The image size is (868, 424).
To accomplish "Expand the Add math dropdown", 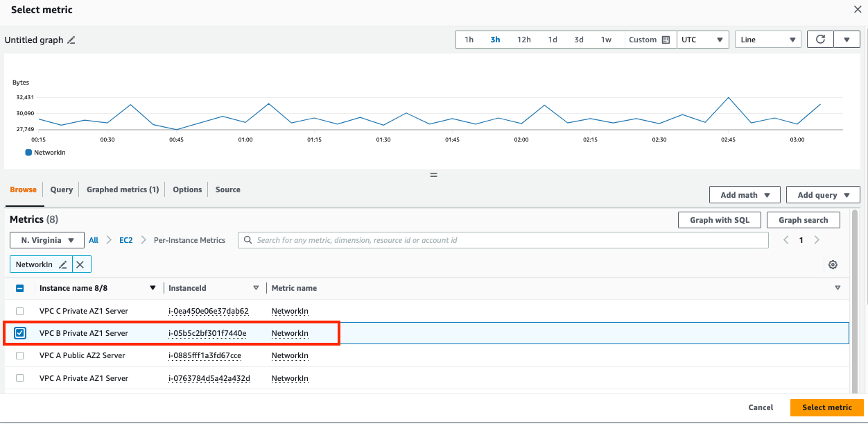I will click(x=745, y=195).
